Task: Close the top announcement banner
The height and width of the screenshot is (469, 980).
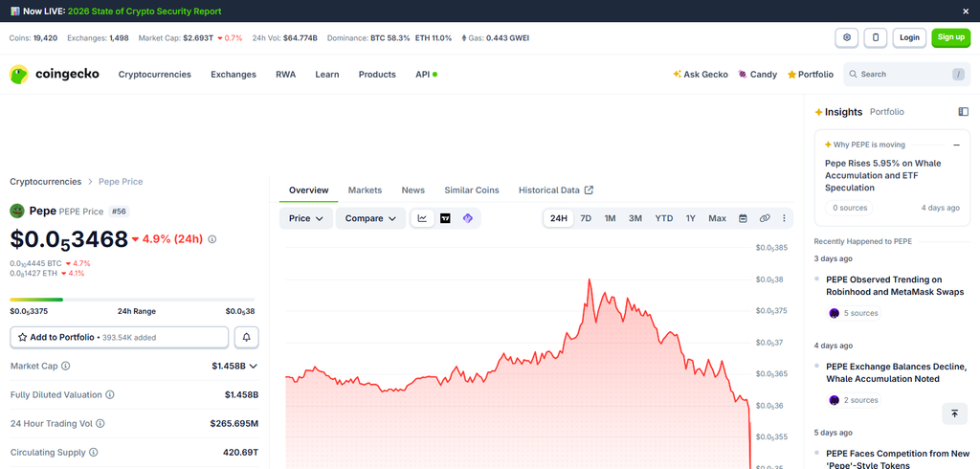Action: click(x=966, y=11)
